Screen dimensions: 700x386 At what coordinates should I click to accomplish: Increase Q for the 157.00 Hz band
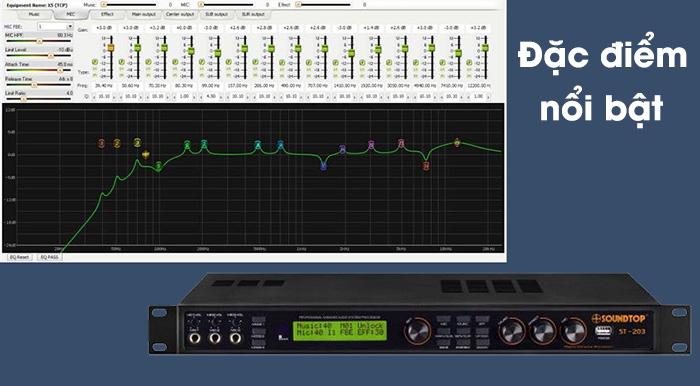(x=248, y=96)
